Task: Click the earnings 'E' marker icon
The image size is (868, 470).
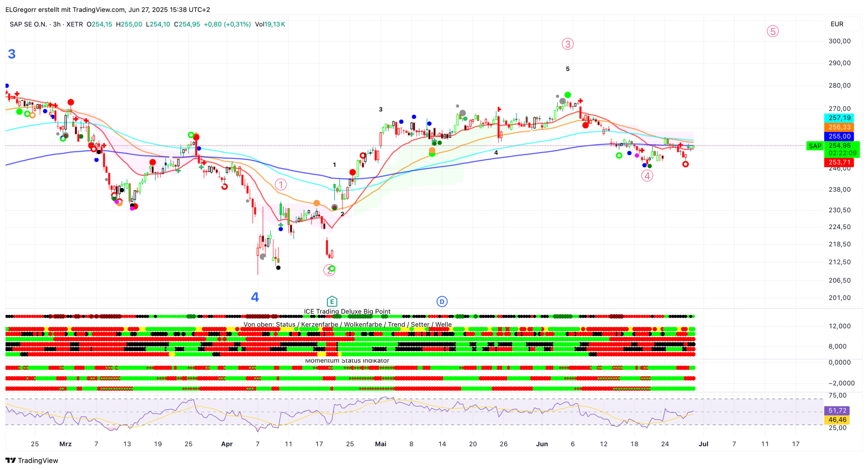Action: coord(332,302)
